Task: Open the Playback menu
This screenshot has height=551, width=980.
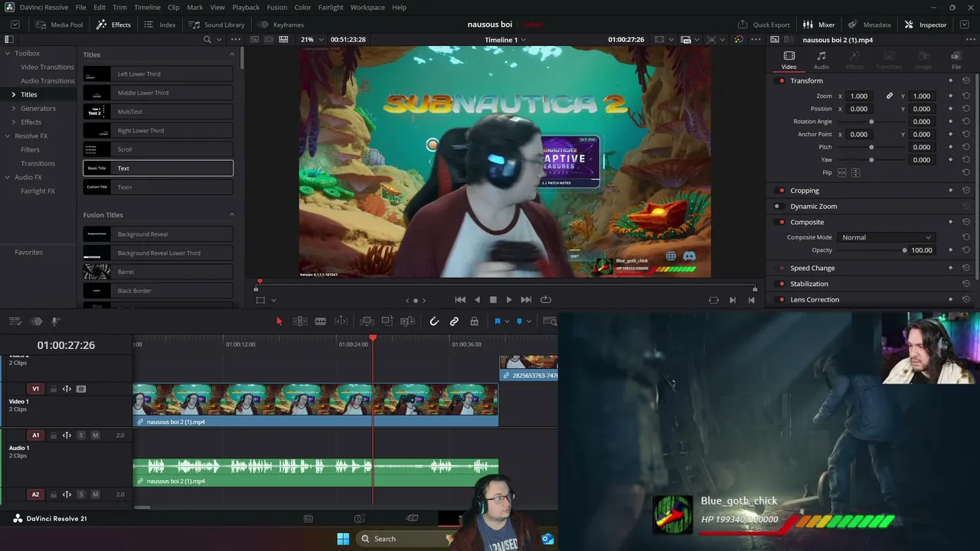Action: coord(246,8)
